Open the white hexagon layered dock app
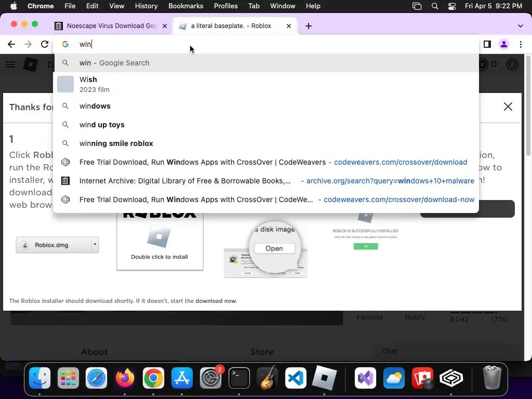 pos(451,378)
